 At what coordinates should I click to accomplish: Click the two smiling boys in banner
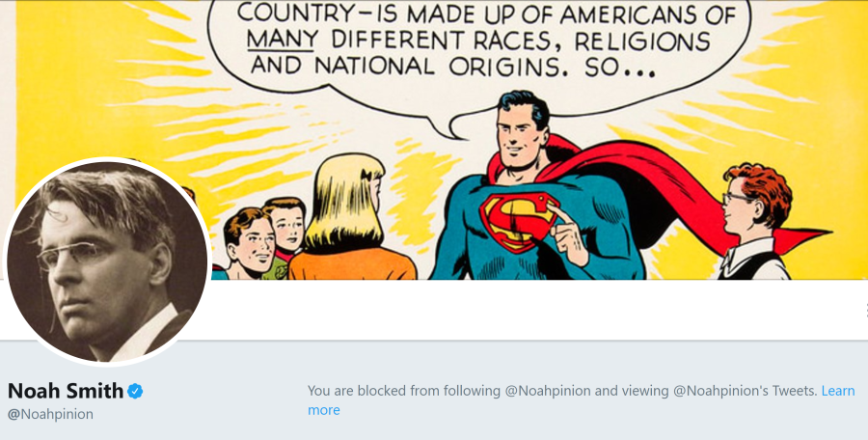(265, 236)
